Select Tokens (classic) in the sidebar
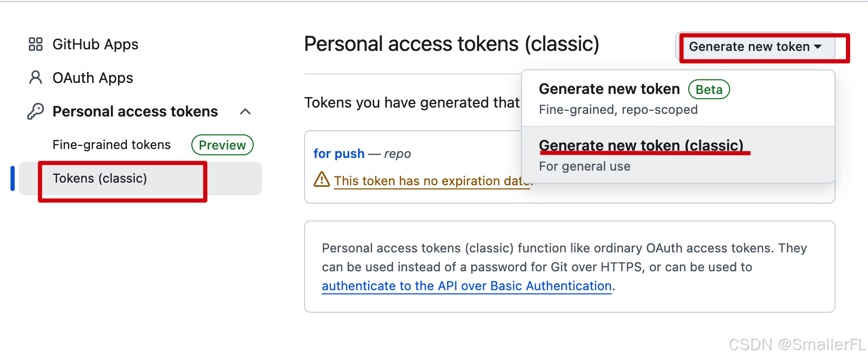Image resolution: width=868 pixels, height=360 pixels. (100, 178)
